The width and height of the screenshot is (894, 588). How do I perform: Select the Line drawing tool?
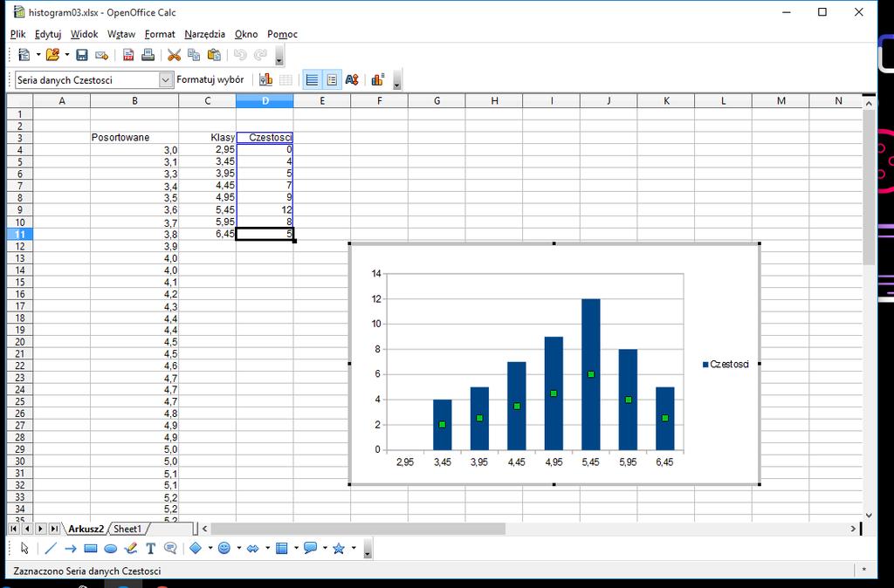[51, 548]
